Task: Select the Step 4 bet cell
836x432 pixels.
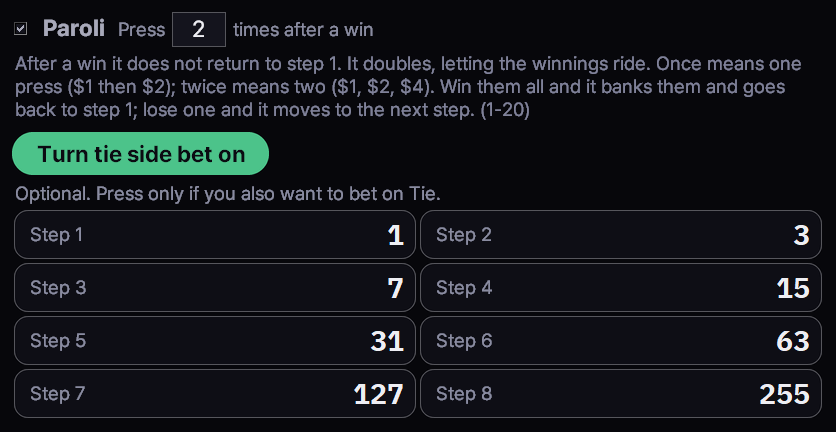Action: click(x=621, y=287)
